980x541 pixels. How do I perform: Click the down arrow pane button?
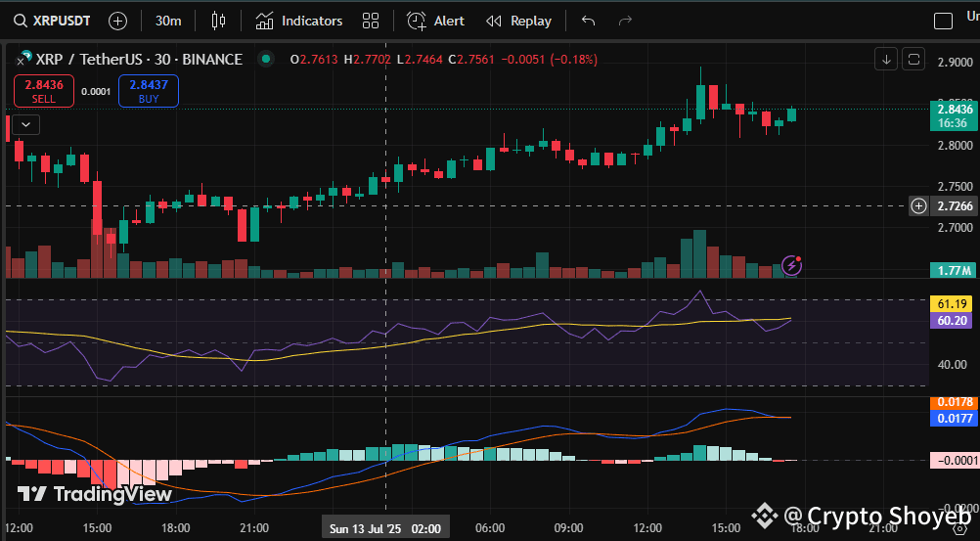coord(886,60)
